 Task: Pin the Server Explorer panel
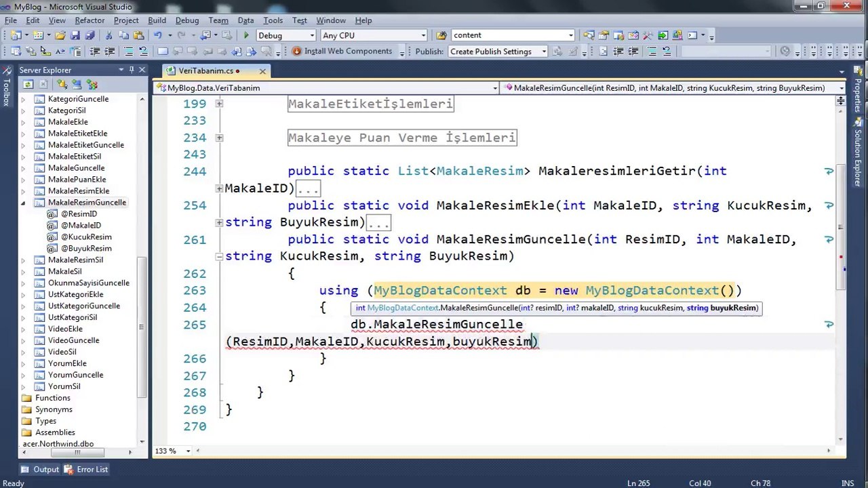(x=132, y=70)
